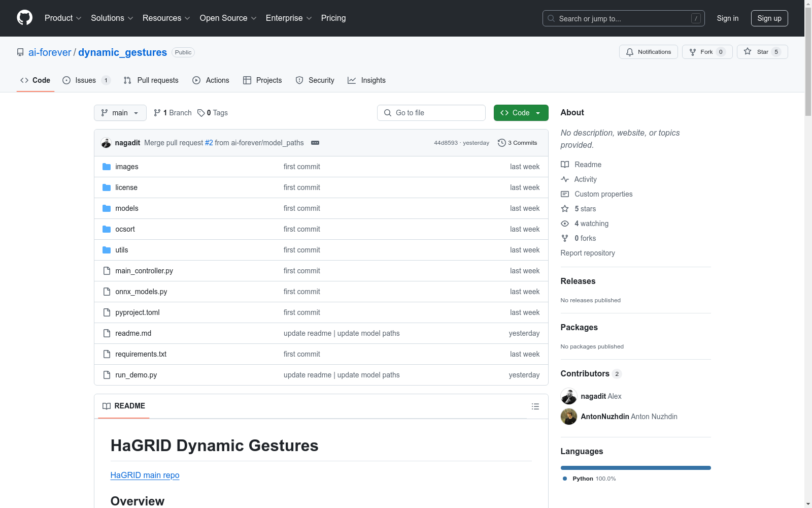
Task: Open nagadit contributor avatar in sidebar
Action: (569, 396)
